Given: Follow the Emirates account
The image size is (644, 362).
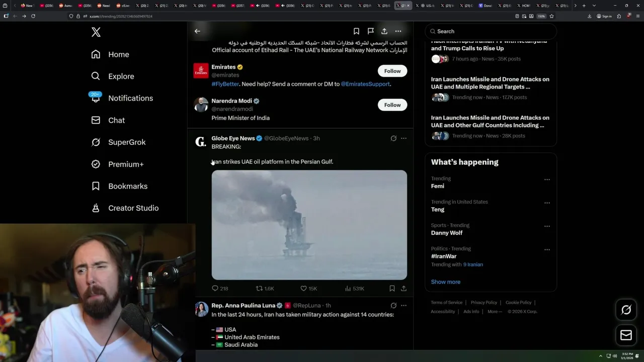Looking at the screenshot, I should coord(392,71).
